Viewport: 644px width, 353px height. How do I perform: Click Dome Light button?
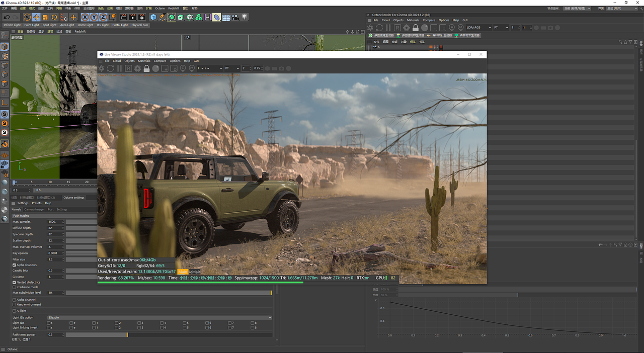pos(86,25)
